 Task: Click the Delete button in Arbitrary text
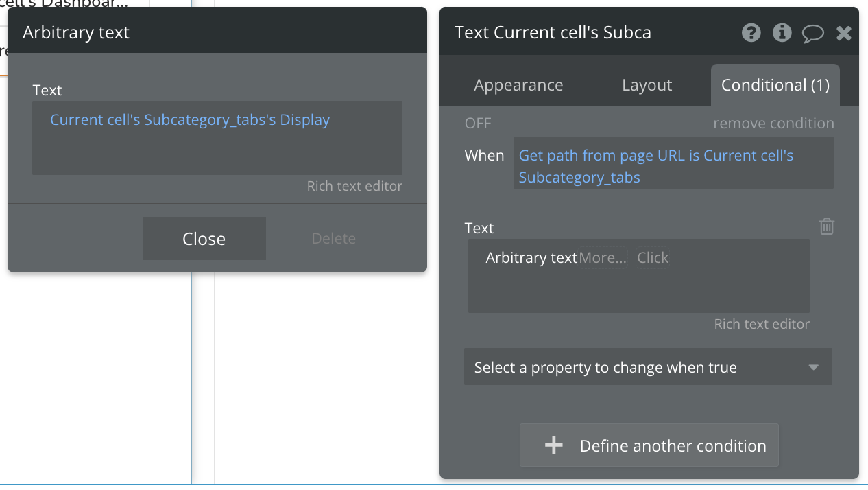click(333, 239)
